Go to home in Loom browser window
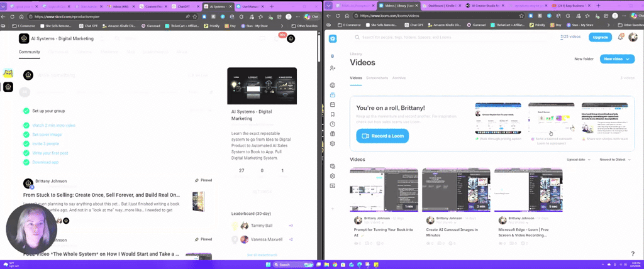 (x=347, y=16)
